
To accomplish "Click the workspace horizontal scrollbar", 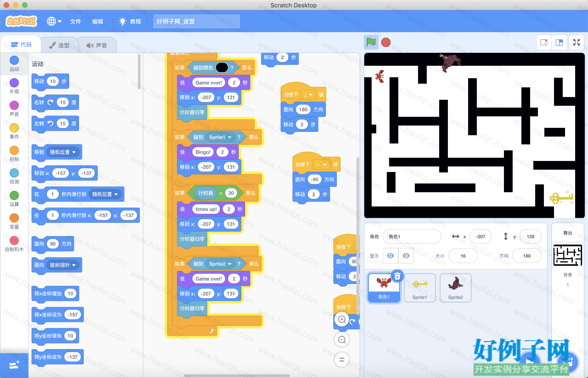I will (x=237, y=375).
